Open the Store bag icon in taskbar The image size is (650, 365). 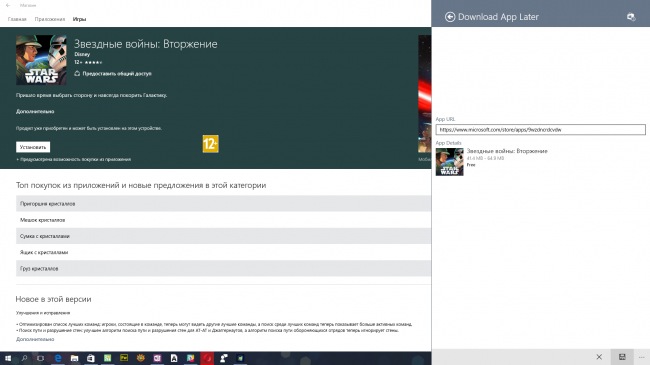point(91,358)
